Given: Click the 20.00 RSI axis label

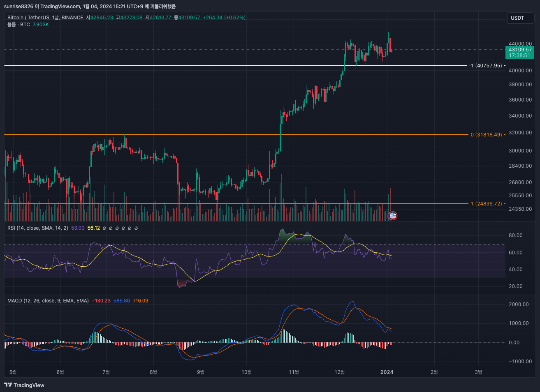Looking at the screenshot, I should pos(516,286).
